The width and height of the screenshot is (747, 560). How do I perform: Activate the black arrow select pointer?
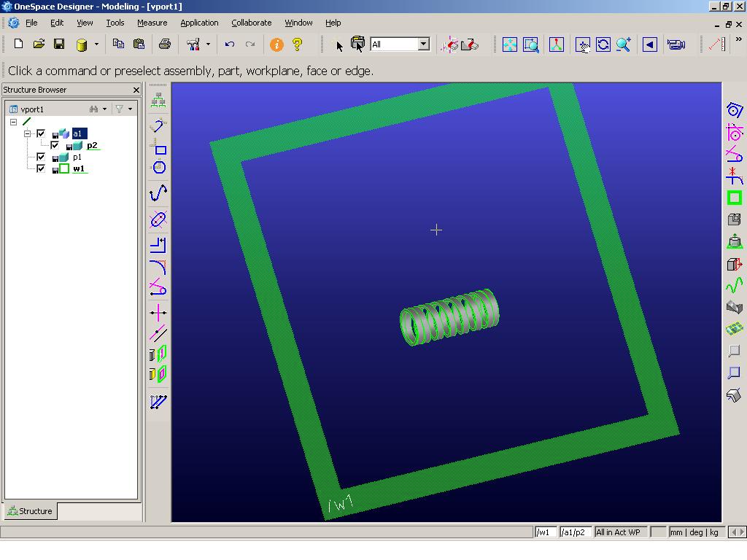tap(339, 46)
